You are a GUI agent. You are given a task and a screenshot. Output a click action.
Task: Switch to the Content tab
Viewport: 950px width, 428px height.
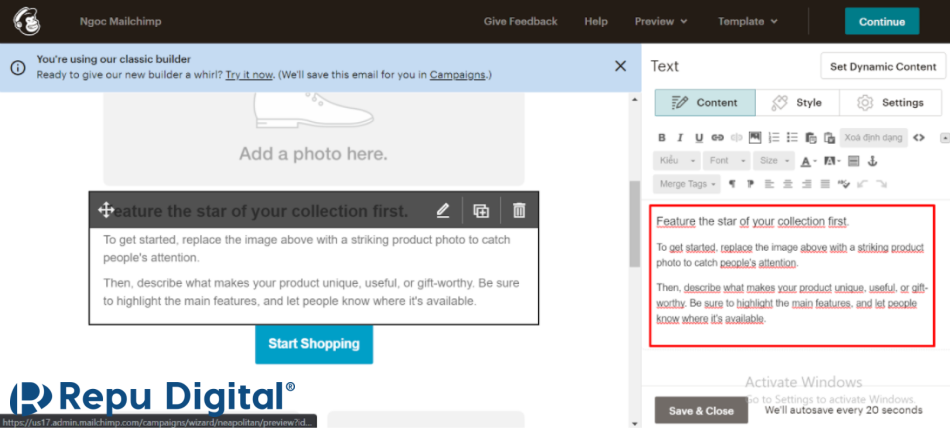coord(705,102)
